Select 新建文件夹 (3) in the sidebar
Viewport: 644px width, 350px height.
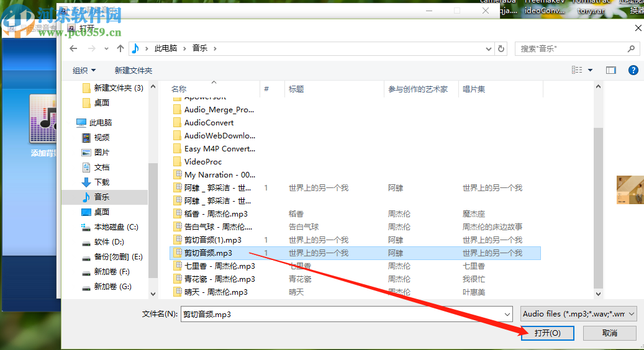click(113, 87)
